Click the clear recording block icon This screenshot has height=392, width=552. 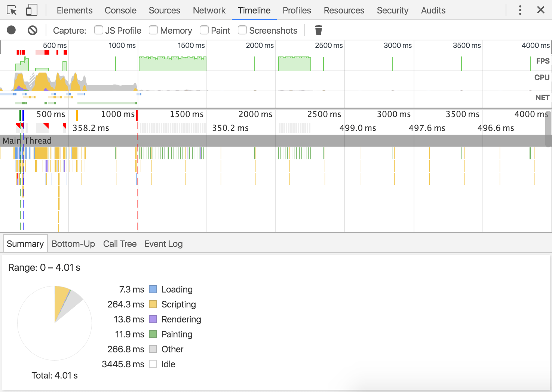[32, 30]
